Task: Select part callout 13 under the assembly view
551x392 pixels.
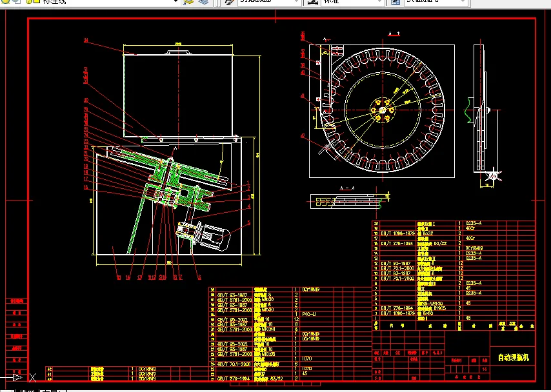Action: [x=139, y=277]
